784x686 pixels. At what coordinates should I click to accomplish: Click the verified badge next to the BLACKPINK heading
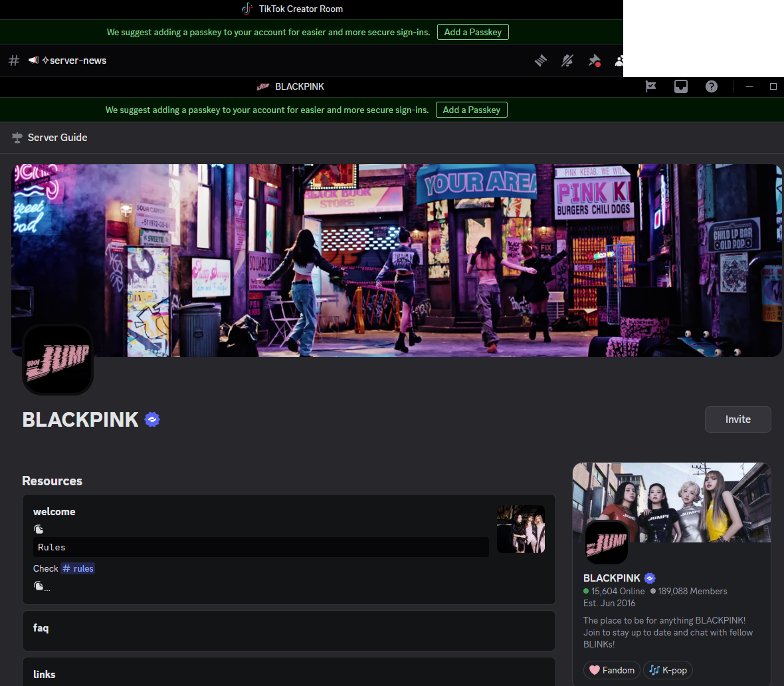click(152, 419)
